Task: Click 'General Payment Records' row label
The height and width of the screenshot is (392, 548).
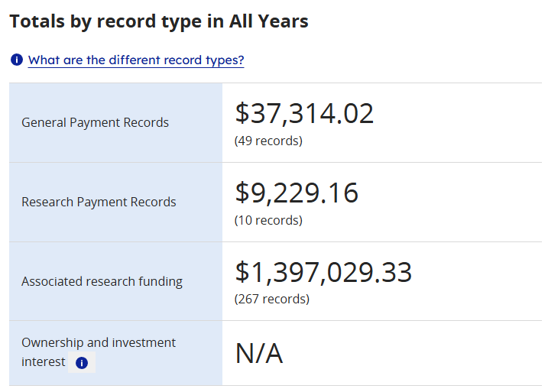Action: tap(95, 122)
